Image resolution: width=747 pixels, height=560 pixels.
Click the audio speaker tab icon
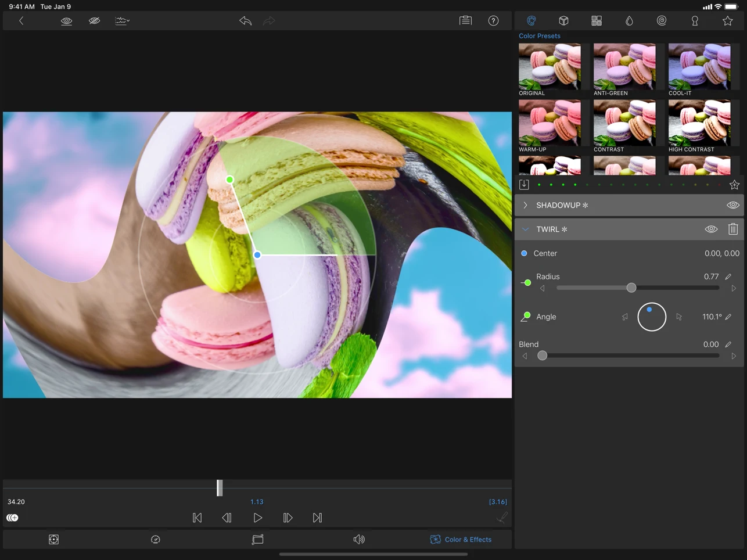coord(359,540)
